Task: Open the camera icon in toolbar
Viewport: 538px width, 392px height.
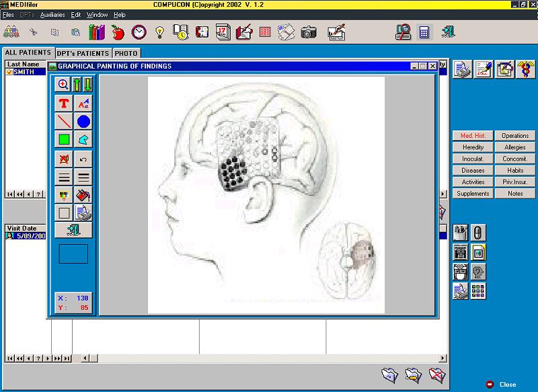Action: click(x=309, y=32)
